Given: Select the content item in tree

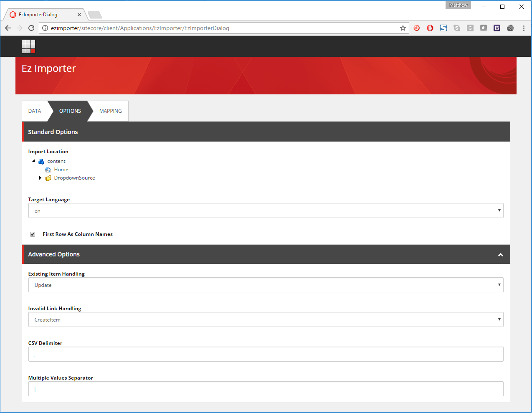Looking at the screenshot, I should coord(56,161).
